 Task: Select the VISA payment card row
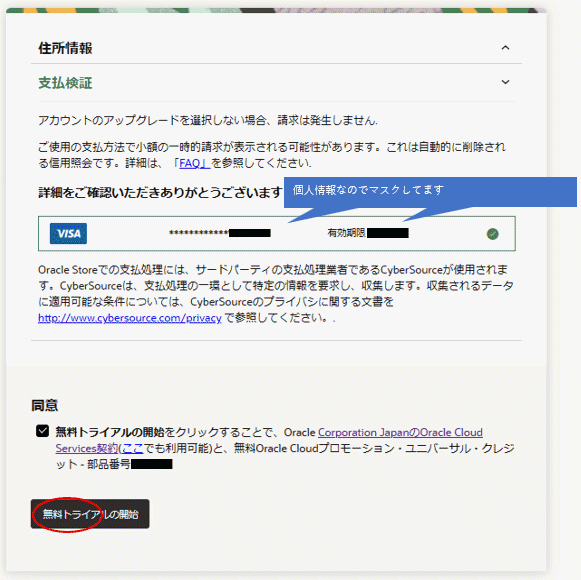coord(277,233)
